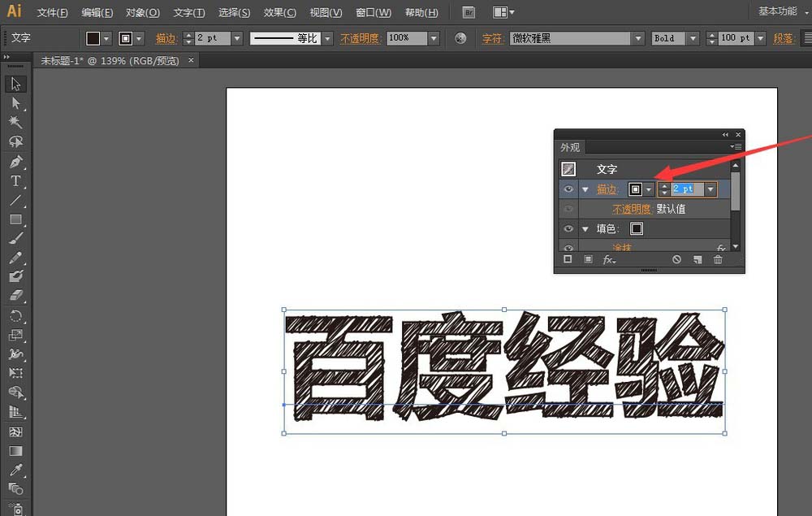Viewport: 812px width, 516px height.
Task: Select the Pen tool
Action: tap(15, 162)
